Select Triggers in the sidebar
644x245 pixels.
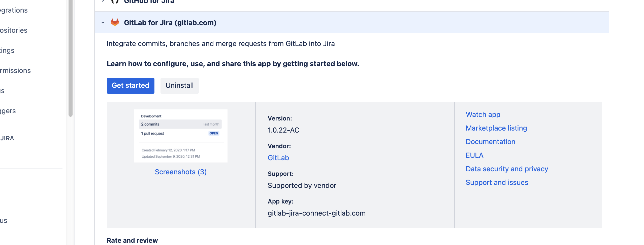[8, 110]
